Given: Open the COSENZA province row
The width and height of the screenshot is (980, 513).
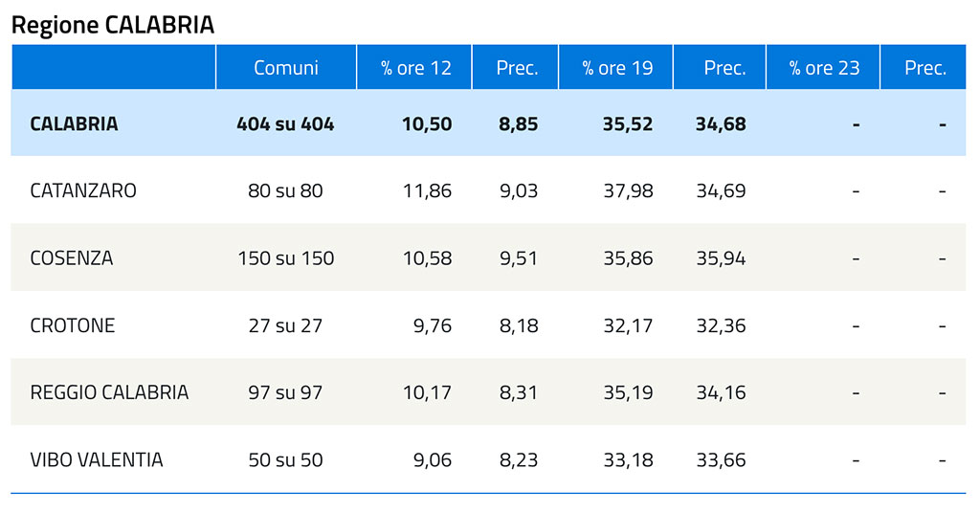Looking at the screenshot, I should [488, 257].
